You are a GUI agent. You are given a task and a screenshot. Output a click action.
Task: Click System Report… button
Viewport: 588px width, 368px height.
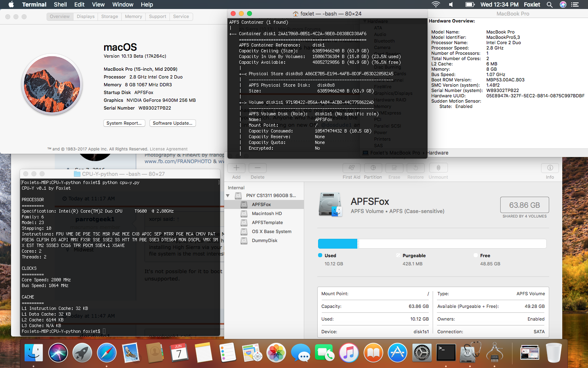(124, 123)
